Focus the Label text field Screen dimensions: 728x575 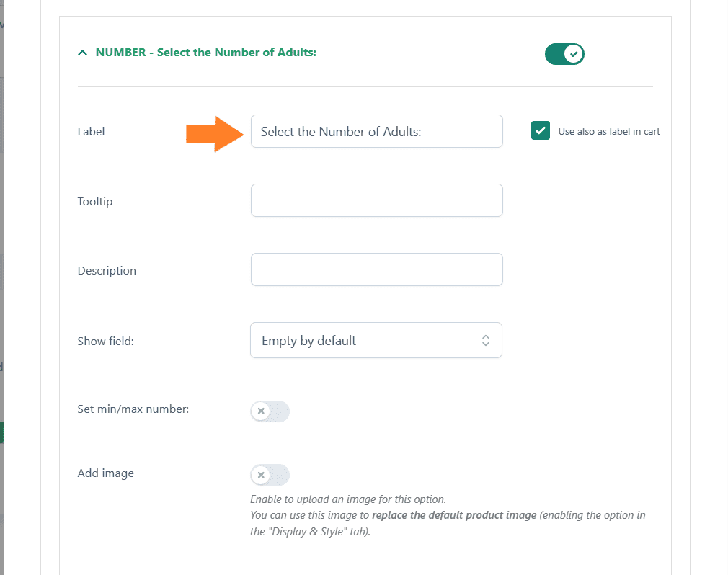click(376, 131)
